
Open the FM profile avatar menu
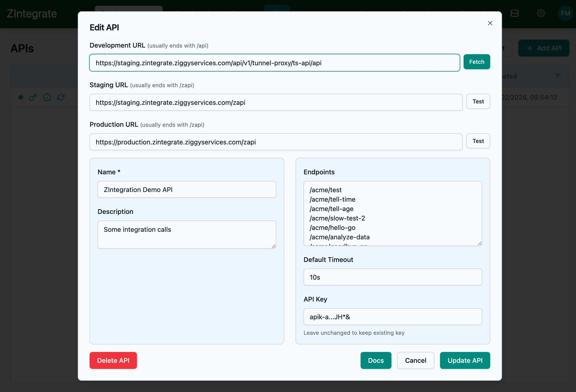(565, 13)
